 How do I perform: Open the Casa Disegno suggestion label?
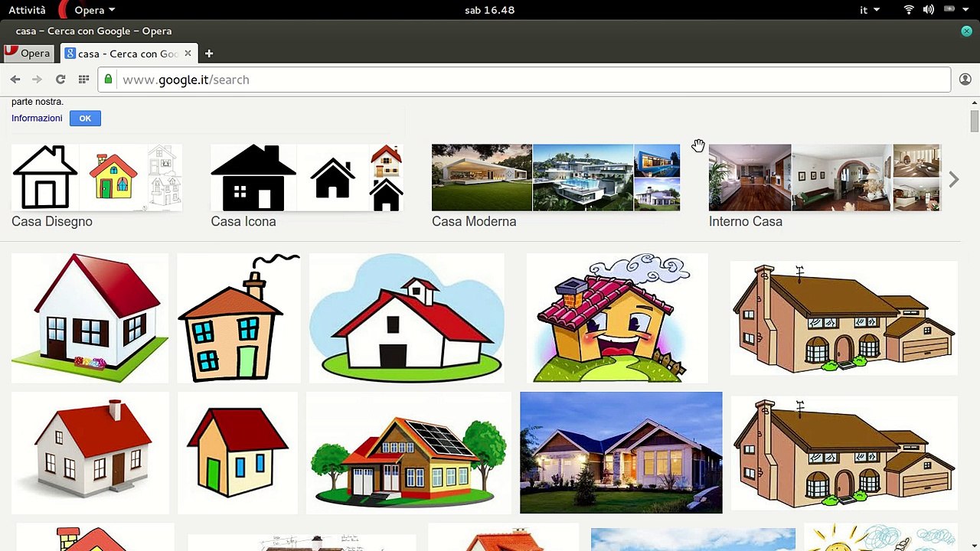52,221
